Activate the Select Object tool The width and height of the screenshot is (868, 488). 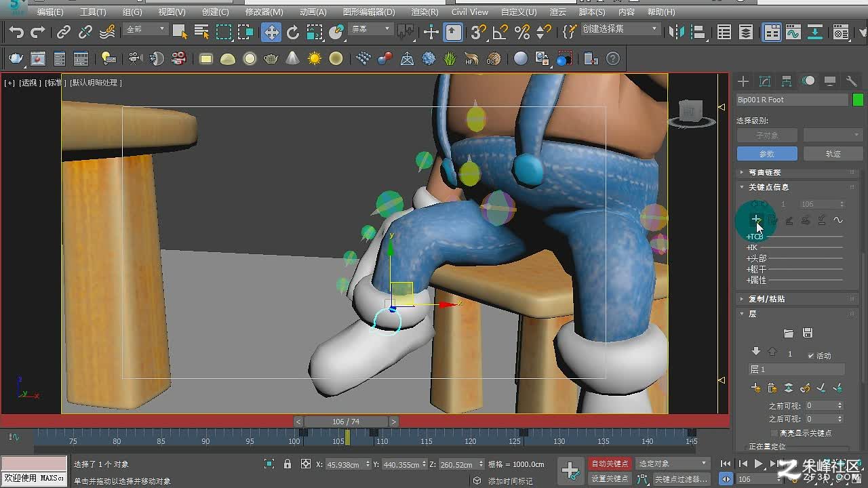(180, 32)
